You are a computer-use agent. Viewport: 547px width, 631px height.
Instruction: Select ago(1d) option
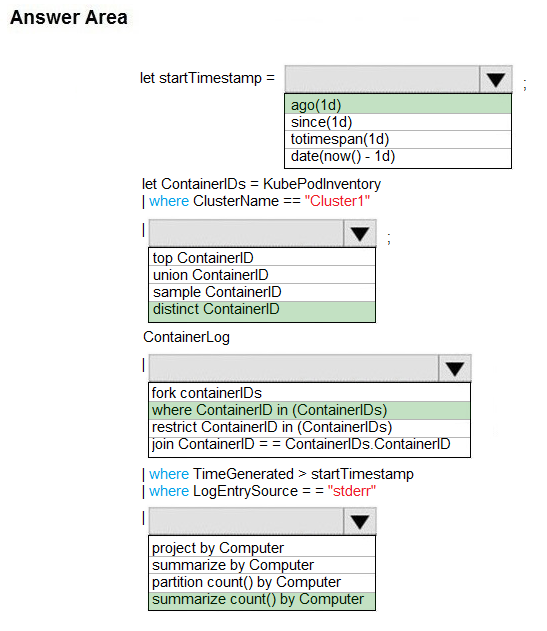[x=398, y=105]
